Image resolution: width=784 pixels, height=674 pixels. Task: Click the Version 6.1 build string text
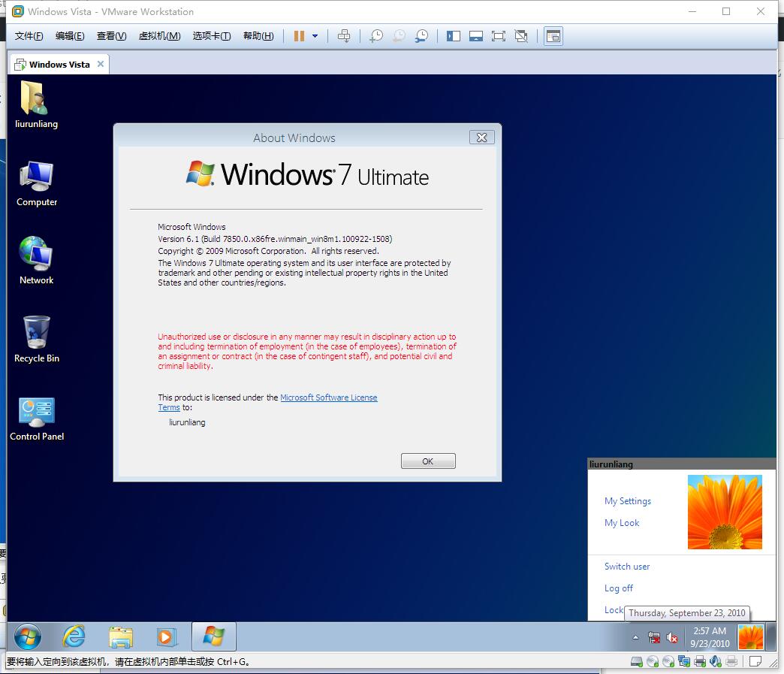tap(275, 239)
